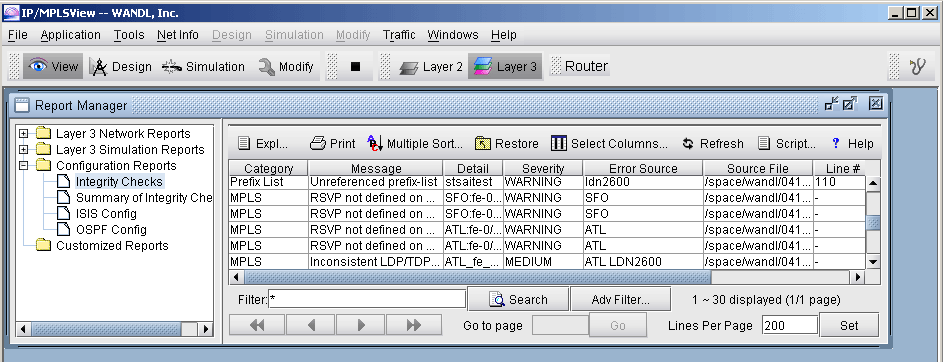943x362 pixels.
Task: Go to first page button
Action: tap(257, 325)
